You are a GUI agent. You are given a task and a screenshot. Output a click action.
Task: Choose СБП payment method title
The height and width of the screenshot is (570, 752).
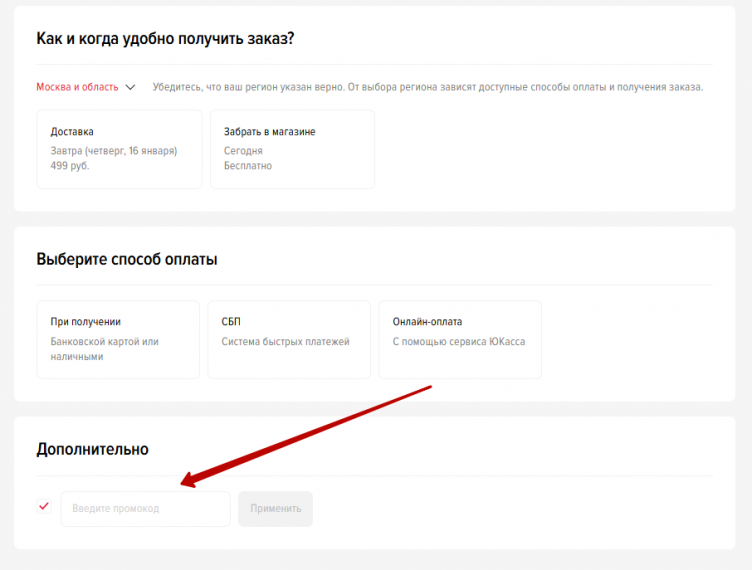[231, 322]
